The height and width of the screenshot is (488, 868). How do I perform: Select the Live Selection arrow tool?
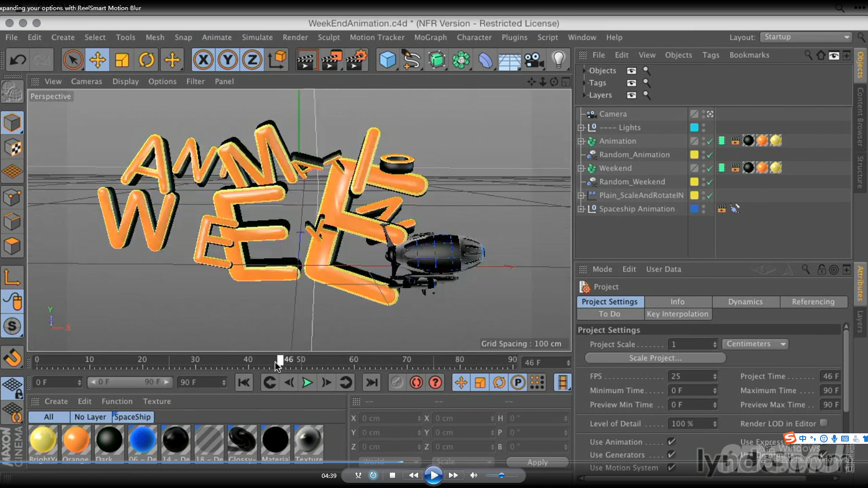click(x=73, y=60)
